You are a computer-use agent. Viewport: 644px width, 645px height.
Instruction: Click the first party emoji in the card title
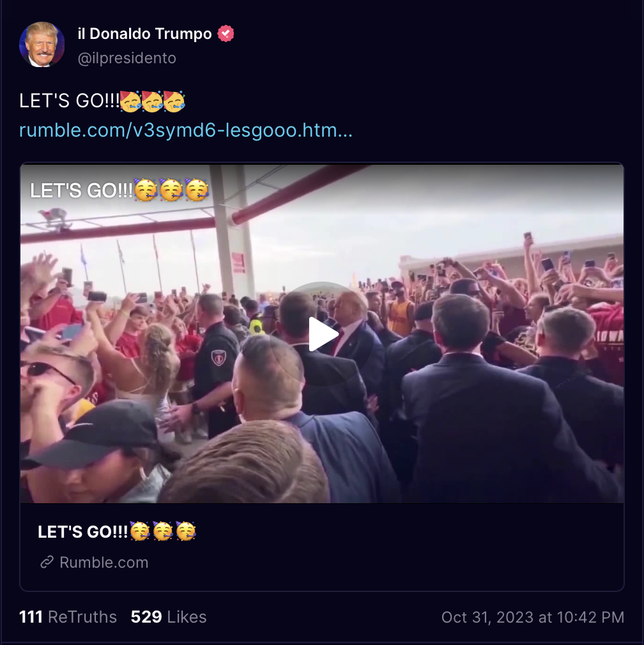point(140,531)
